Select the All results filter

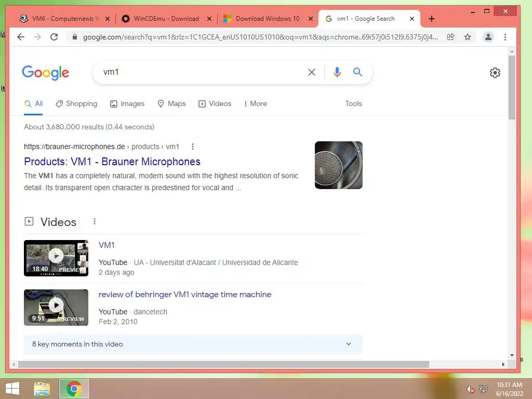pyautogui.click(x=33, y=104)
